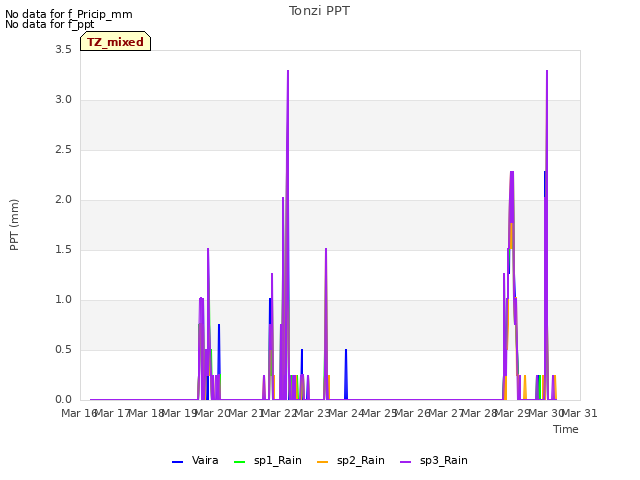Click the PPT (mm) y-axis title
Viewport: 640px width, 480px height.
click(14, 225)
